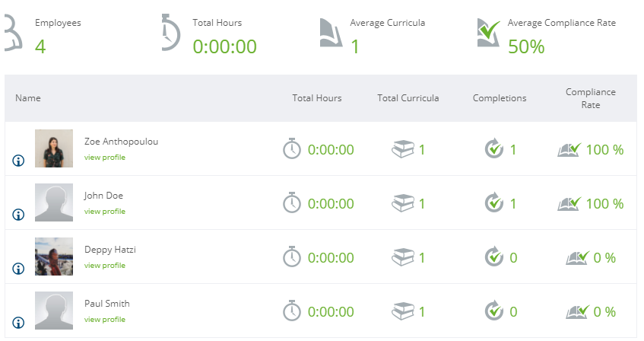Click completions checkmark icon in Deppy Hatzi's row
The width and height of the screenshot is (644, 341).
[494, 257]
